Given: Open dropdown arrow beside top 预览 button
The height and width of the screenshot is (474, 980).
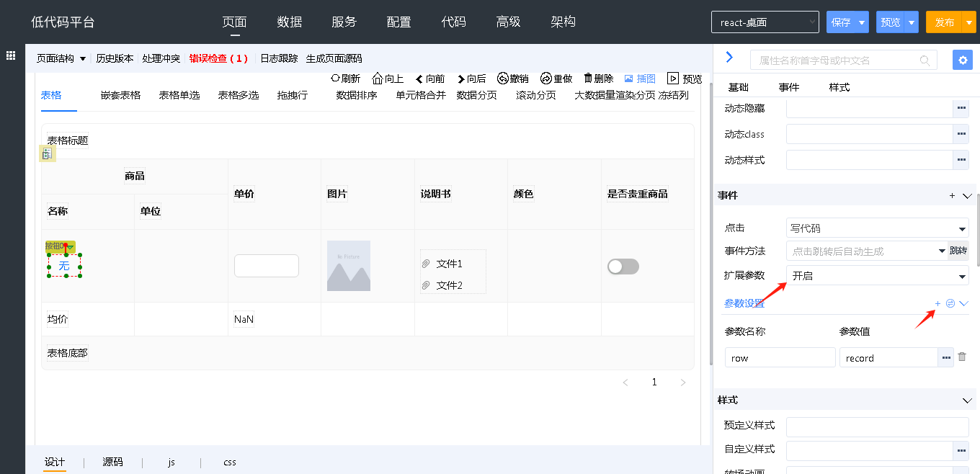Looking at the screenshot, I should click(912, 22).
